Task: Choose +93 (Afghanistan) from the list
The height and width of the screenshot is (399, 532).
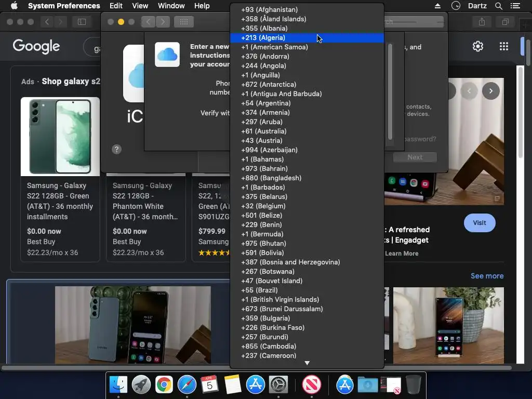Action: point(307,9)
